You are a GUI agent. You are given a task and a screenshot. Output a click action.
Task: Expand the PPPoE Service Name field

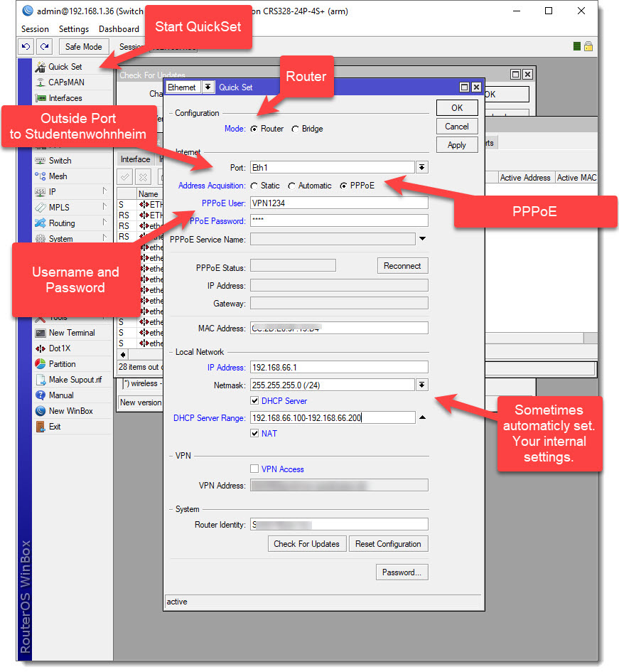(x=422, y=239)
